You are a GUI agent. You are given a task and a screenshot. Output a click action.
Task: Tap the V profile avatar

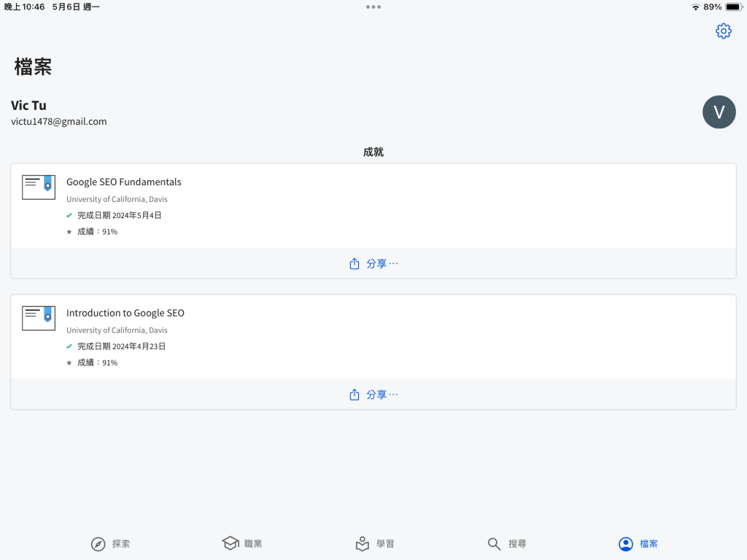tap(719, 112)
